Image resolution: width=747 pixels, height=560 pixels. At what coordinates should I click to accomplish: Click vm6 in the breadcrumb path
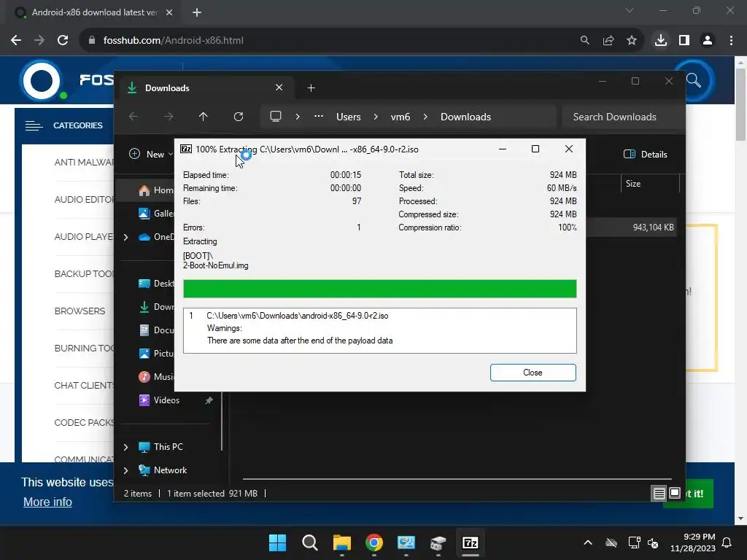point(400,117)
